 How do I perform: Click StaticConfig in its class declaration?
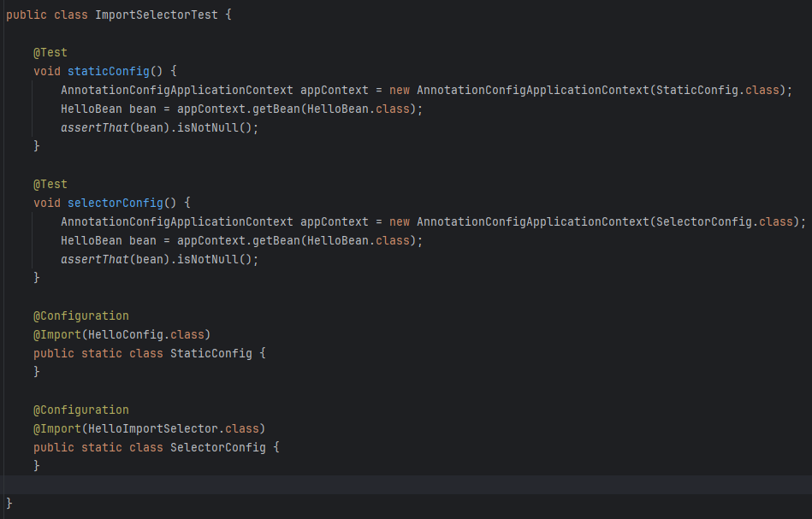coord(211,353)
